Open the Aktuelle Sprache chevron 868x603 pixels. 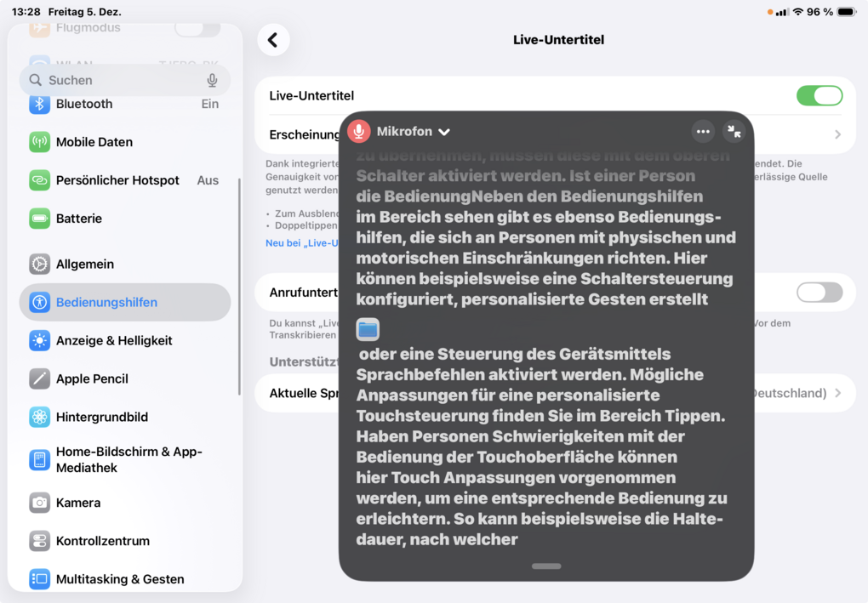[x=837, y=393]
